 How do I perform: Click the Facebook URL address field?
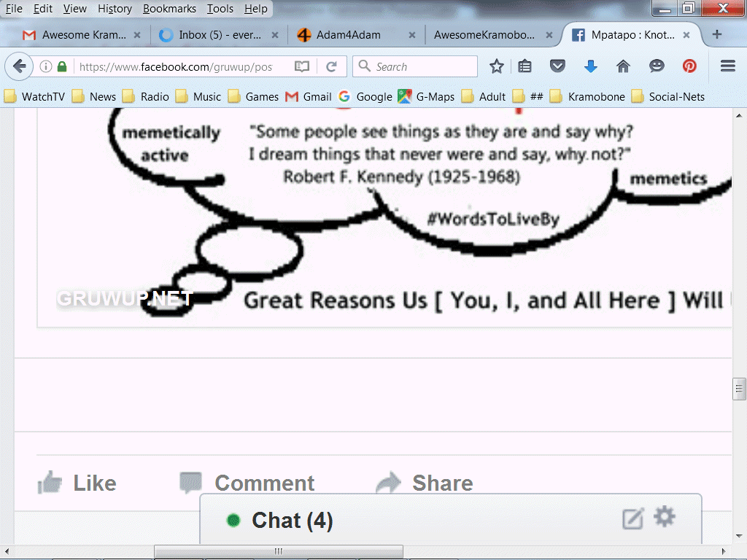coord(176,66)
